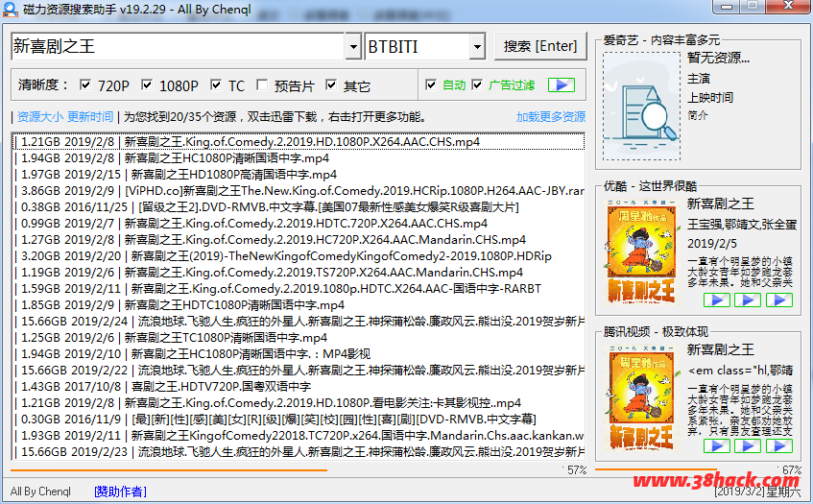Image resolution: width=813 pixels, height=504 pixels.
Task: Toggle the 1080P resolution checkbox
Action: coord(147,84)
